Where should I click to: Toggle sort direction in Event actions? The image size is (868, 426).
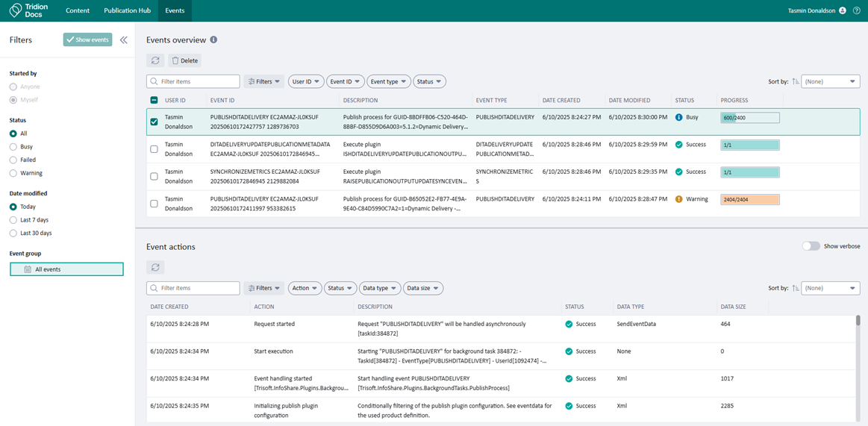pyautogui.click(x=795, y=288)
